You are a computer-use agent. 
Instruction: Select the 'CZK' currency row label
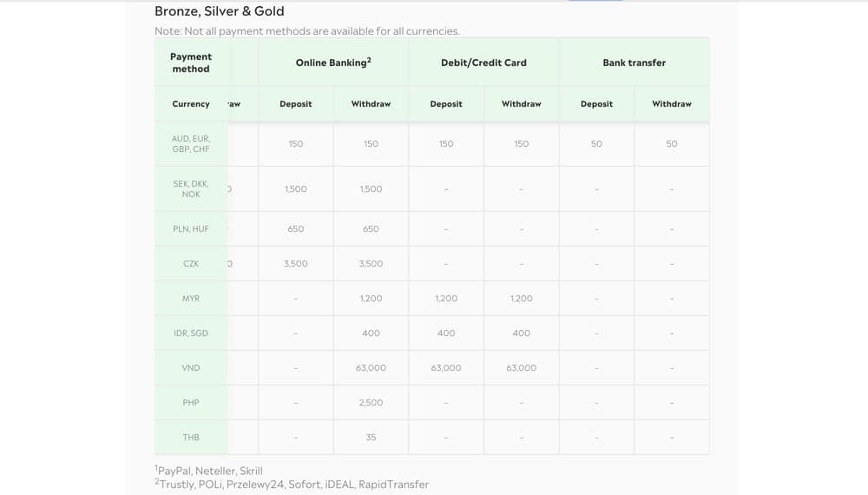(x=191, y=263)
